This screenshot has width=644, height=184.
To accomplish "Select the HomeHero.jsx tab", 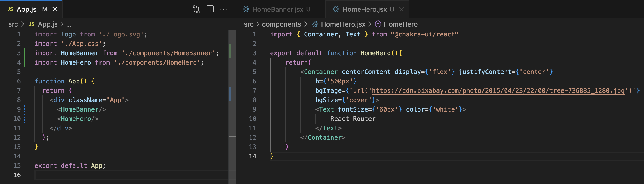I will point(364,9).
